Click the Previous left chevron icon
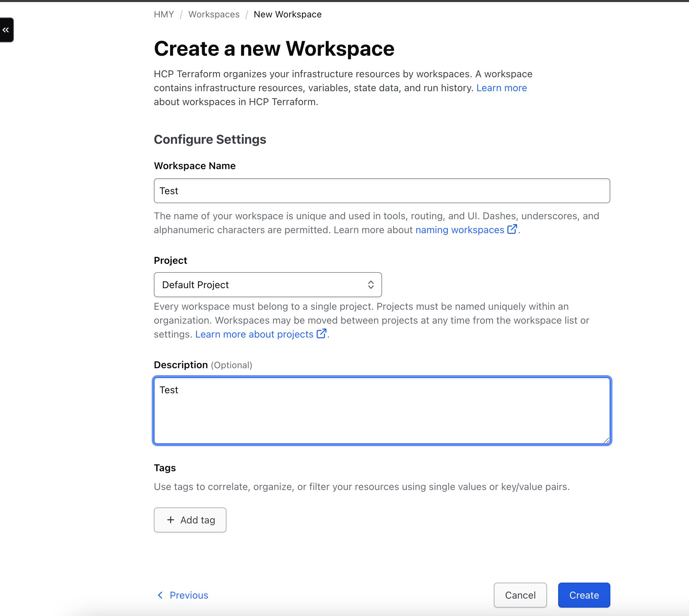This screenshot has width=689, height=616. (x=160, y=595)
